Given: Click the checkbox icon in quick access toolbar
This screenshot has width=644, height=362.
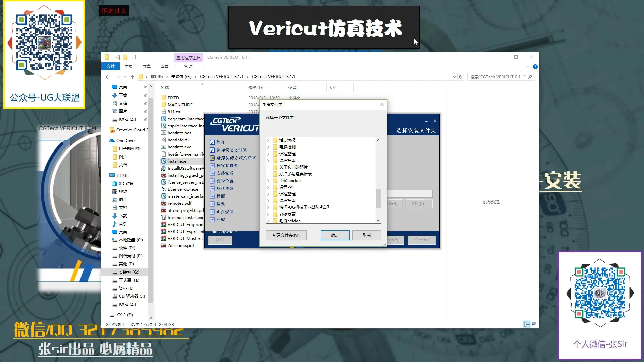Looking at the screenshot, I should click(x=118, y=57).
